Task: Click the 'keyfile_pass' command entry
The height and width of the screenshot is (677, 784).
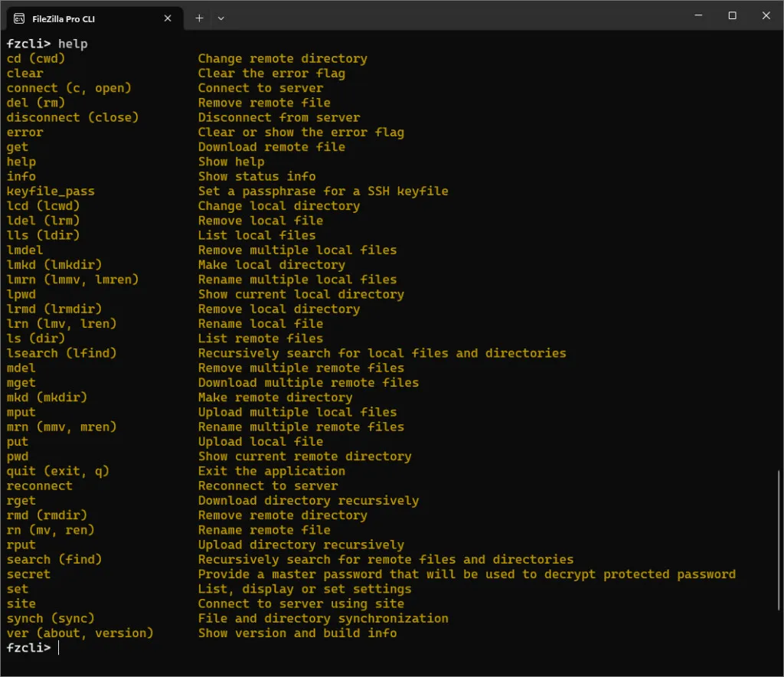Action: 51,191
